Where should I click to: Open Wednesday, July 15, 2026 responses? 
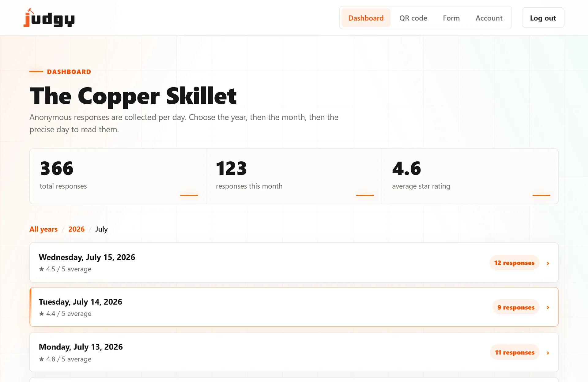294,263
